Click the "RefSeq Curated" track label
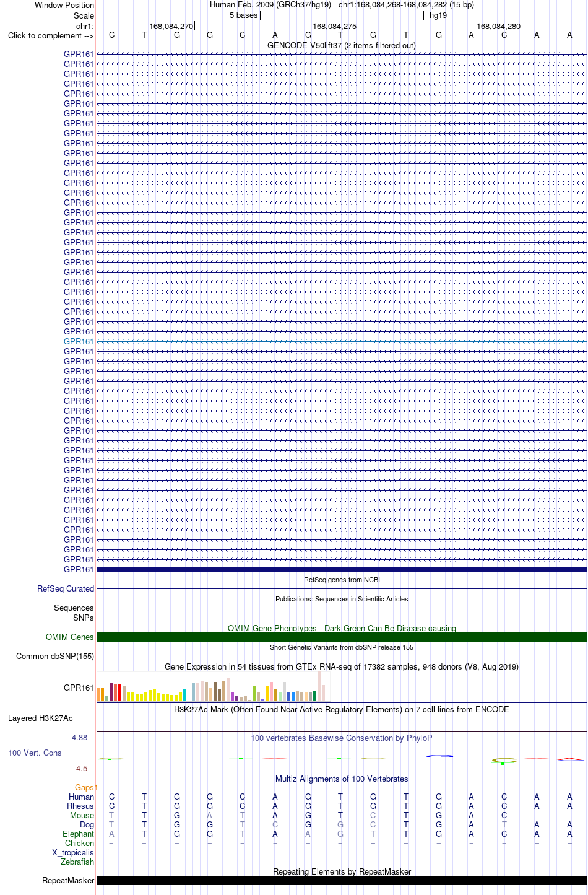Image resolution: width=588 pixels, height=895 pixels. click(66, 588)
